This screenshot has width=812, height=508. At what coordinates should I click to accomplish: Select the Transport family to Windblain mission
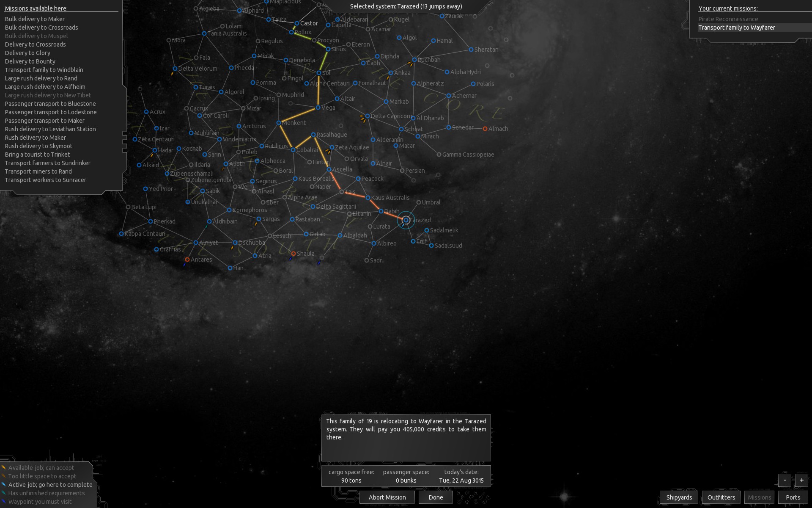(44, 70)
